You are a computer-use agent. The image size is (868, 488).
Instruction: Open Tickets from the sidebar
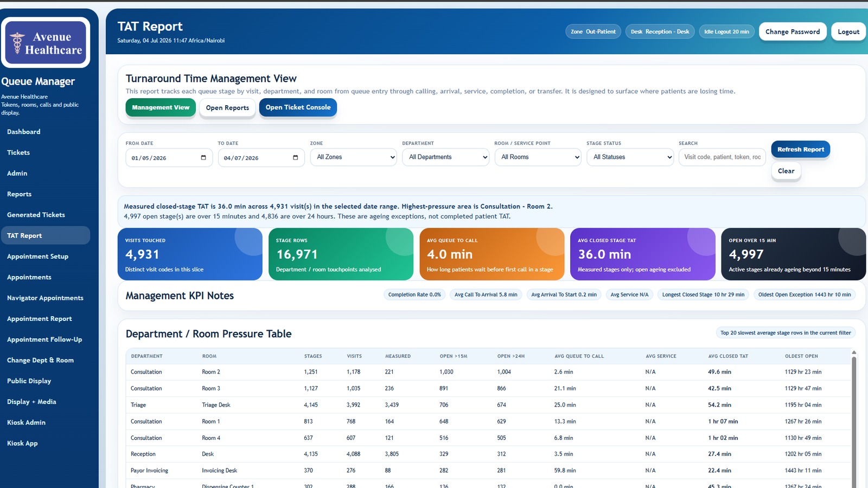(x=46, y=152)
